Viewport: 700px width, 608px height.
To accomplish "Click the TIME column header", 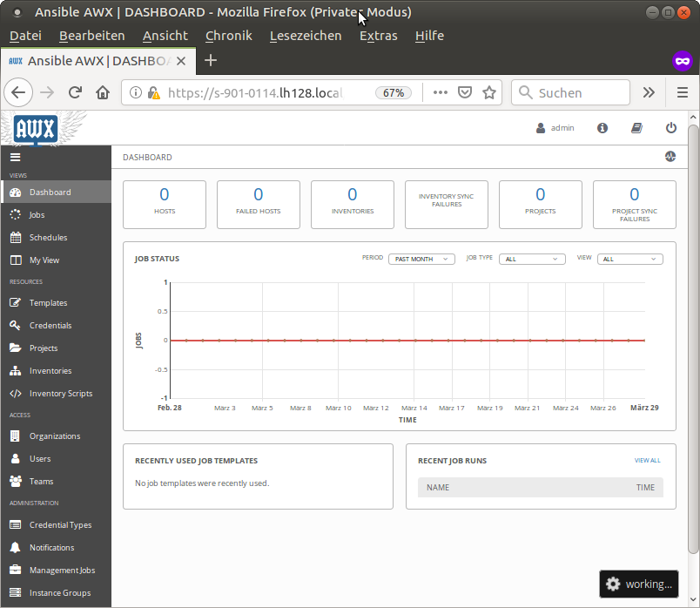I will 645,488.
